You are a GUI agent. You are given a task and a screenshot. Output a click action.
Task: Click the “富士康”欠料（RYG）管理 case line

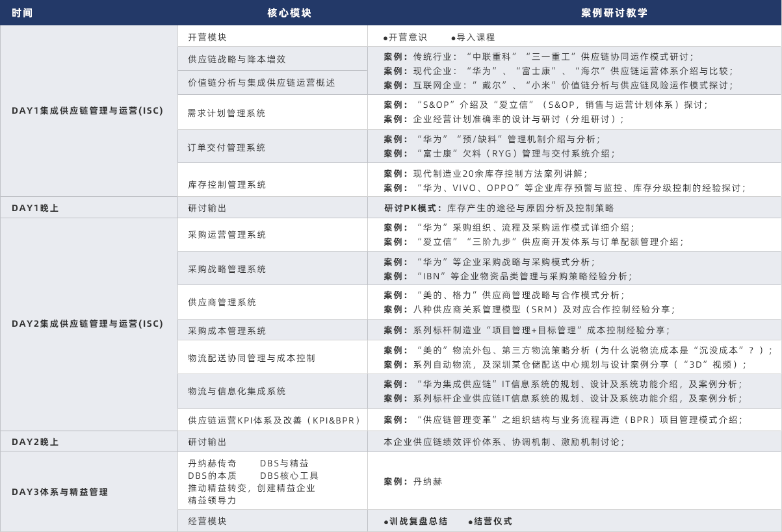(x=499, y=153)
